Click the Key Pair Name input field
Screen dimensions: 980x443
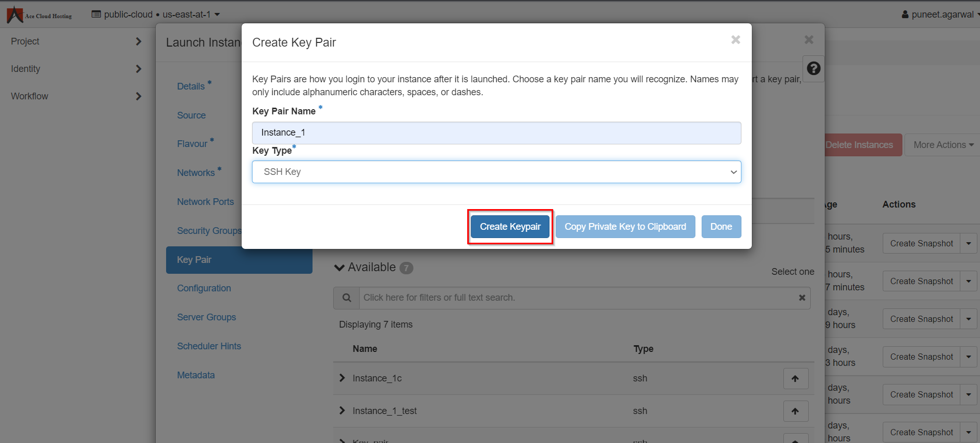[496, 133]
